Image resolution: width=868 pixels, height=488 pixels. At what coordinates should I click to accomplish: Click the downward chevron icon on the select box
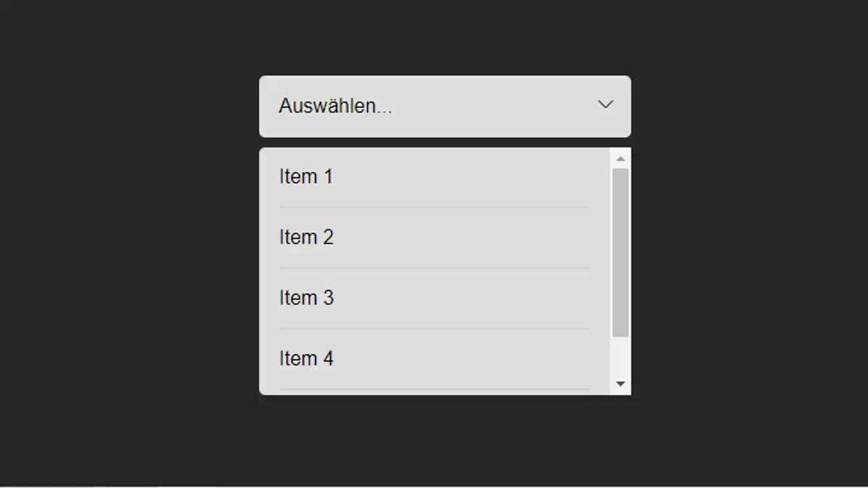tap(605, 105)
